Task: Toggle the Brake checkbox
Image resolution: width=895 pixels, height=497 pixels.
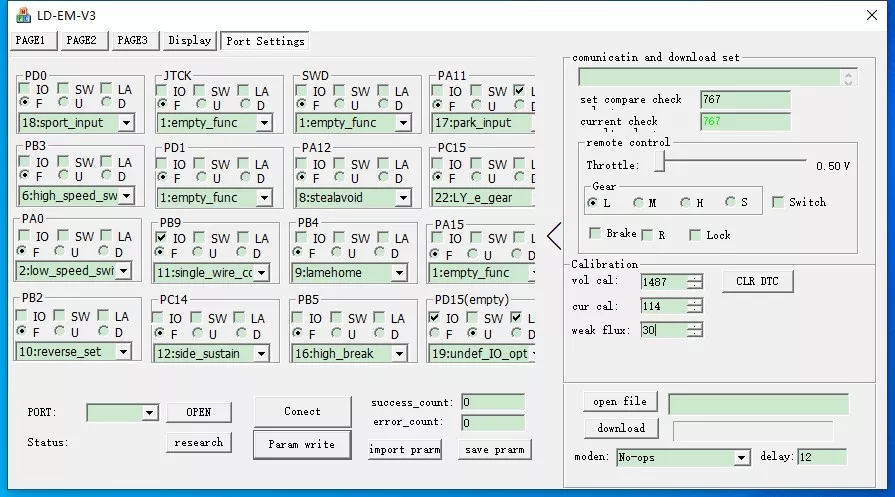Action: coord(596,234)
